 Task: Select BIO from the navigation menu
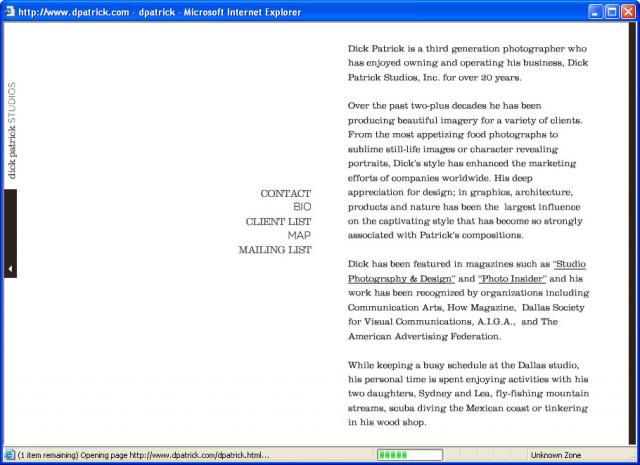click(x=301, y=207)
